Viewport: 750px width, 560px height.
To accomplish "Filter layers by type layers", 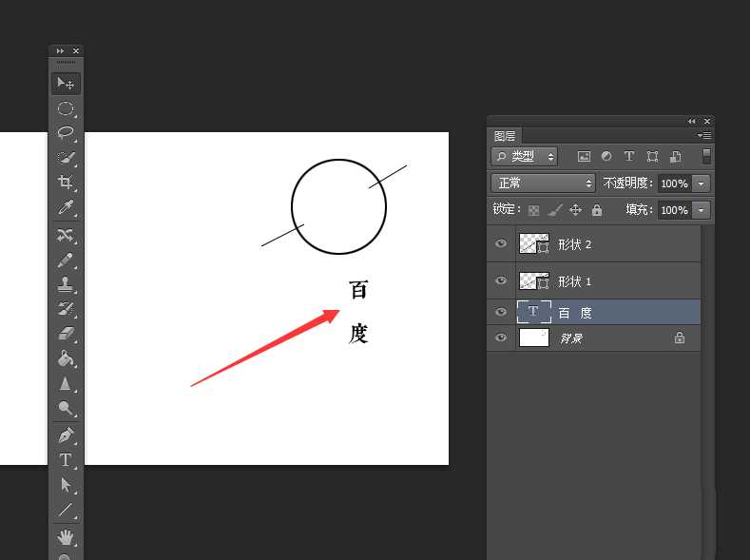I will coord(629,156).
